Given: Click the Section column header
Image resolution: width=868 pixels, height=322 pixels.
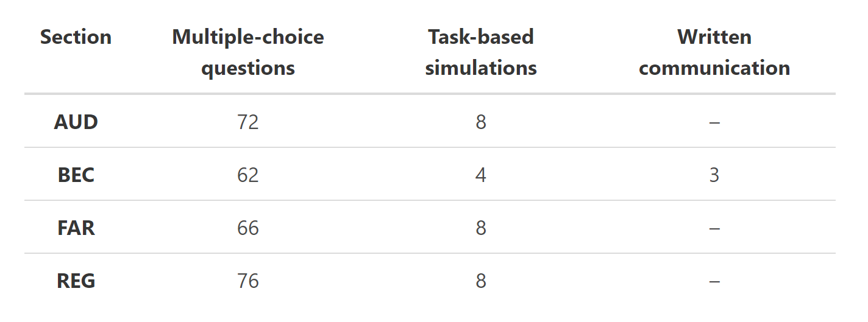Looking at the screenshot, I should click(x=76, y=37).
